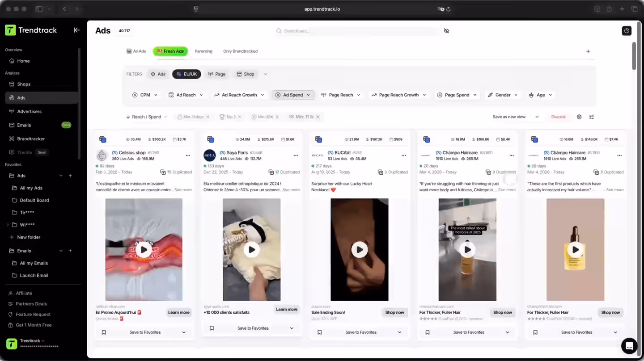Click the Trendtrack logo at top left
This screenshot has height=361, width=644.
point(31,30)
